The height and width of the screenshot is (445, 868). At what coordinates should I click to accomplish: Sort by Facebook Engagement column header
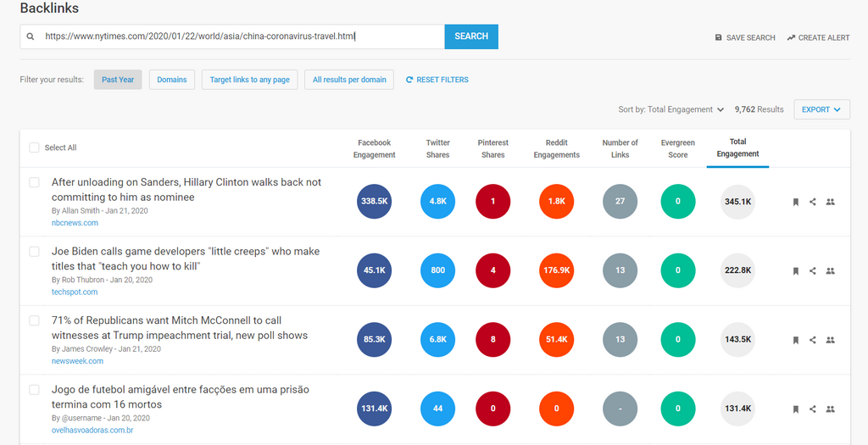[x=374, y=148]
